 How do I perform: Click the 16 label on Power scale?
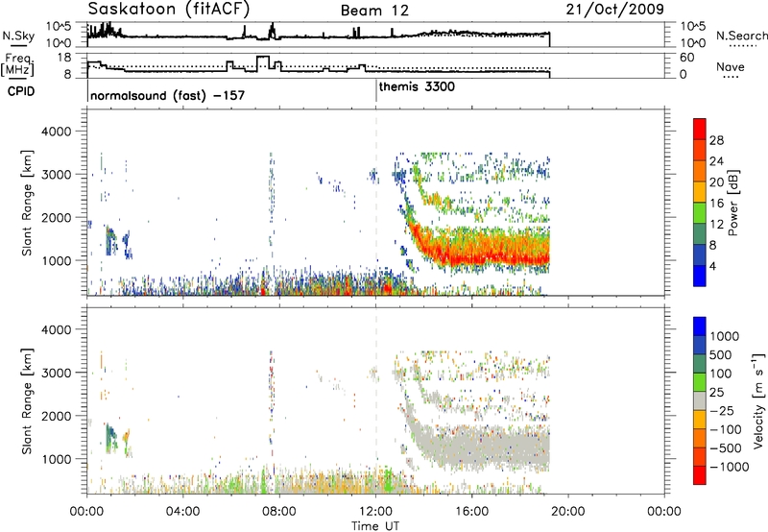(x=716, y=204)
